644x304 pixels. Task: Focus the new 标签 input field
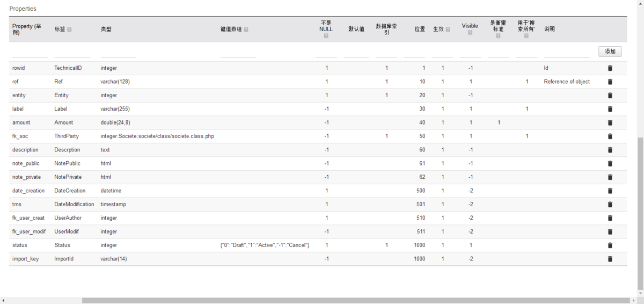[72, 53]
